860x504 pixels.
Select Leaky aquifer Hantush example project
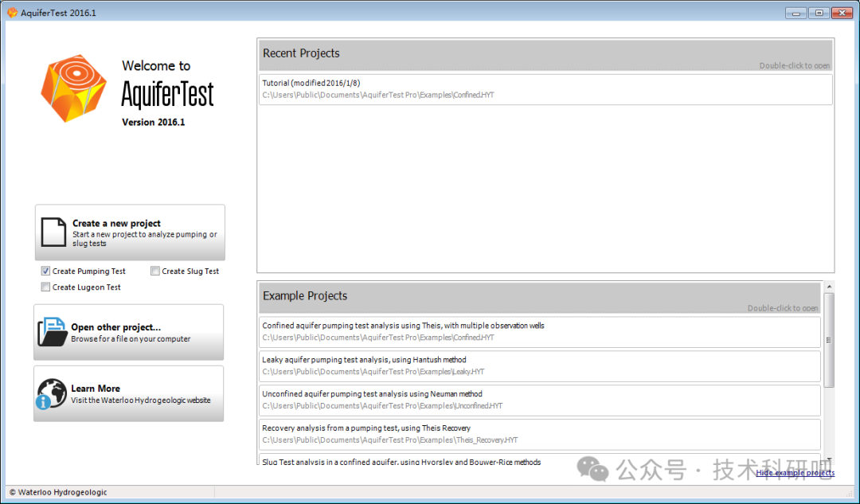tap(540, 365)
